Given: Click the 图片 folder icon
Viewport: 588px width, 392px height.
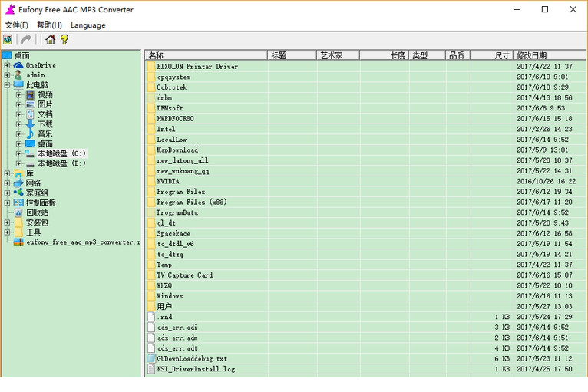Looking at the screenshot, I should coord(31,104).
